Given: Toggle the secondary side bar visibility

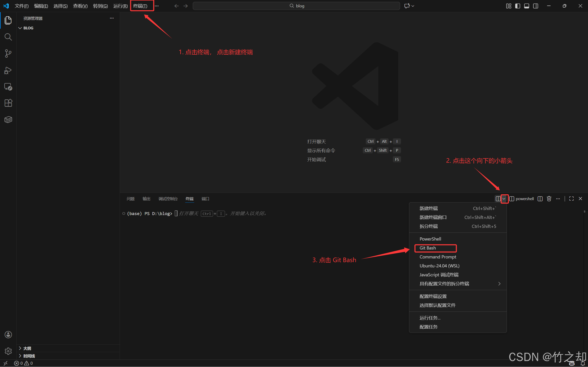Looking at the screenshot, I should pos(536,6).
